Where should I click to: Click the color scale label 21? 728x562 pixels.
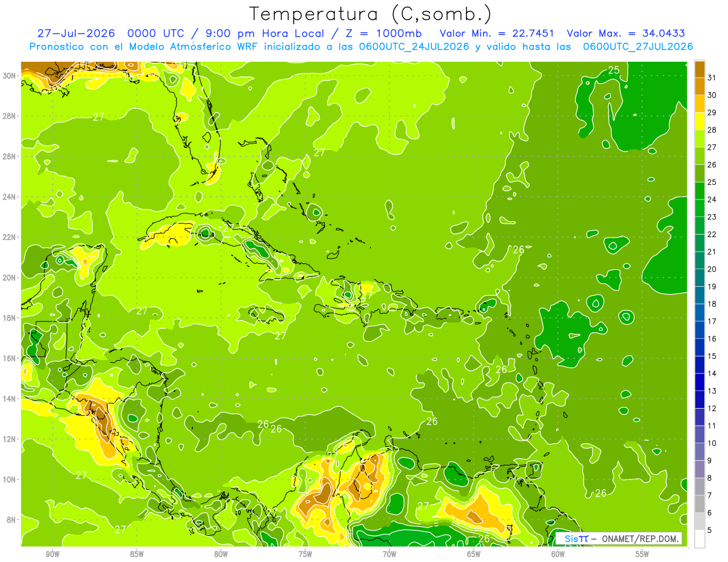click(x=712, y=252)
